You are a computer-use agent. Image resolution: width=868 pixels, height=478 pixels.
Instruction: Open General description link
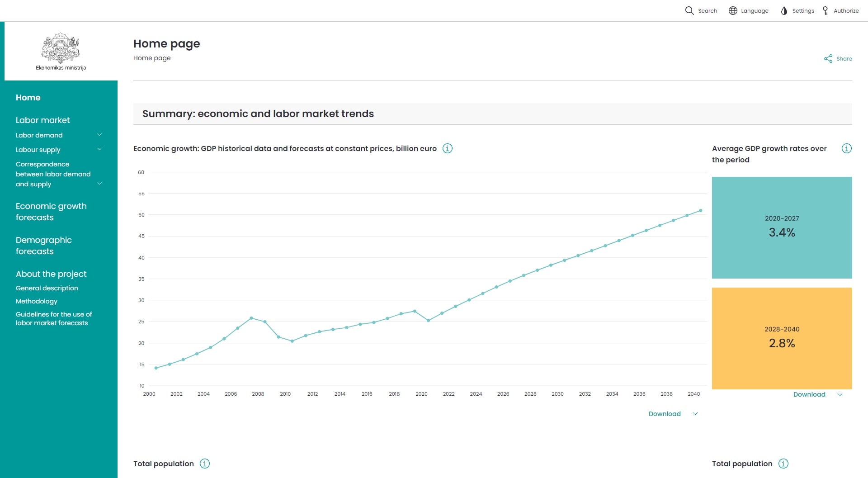47,288
